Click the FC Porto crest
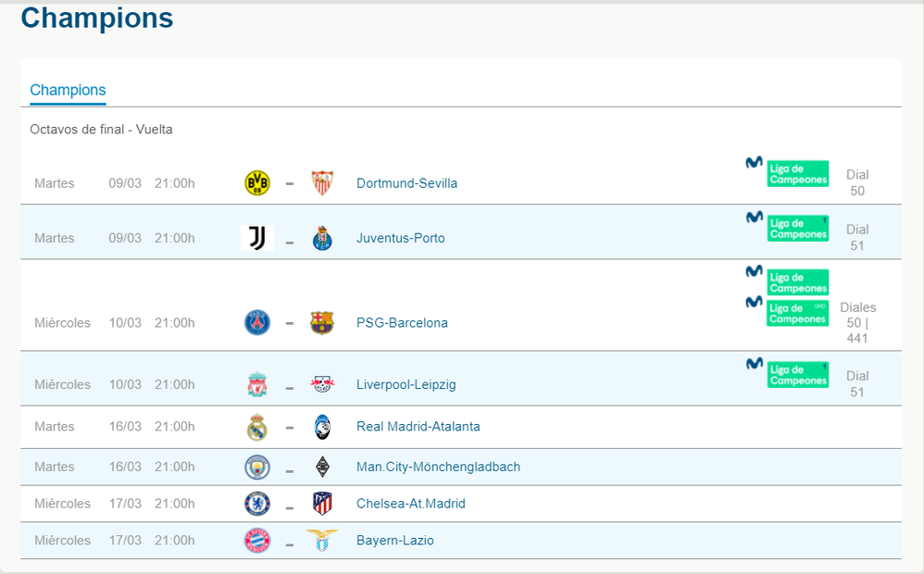 (322, 237)
